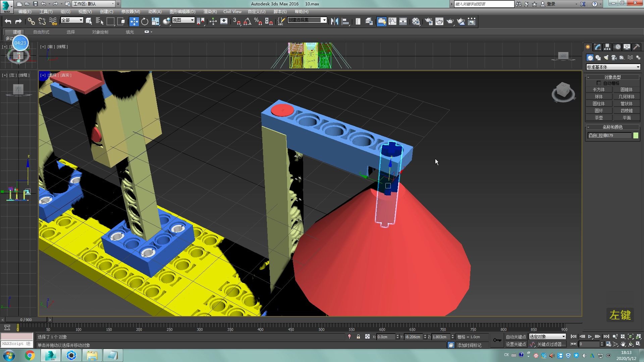The image size is (644, 362).
Task: Switch to the Modify panel tab
Action: (597, 47)
